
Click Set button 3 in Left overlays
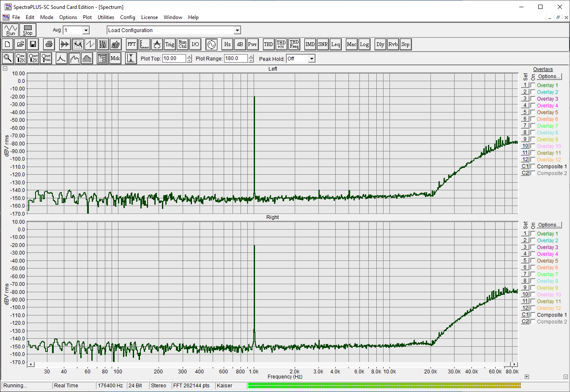[525, 99]
